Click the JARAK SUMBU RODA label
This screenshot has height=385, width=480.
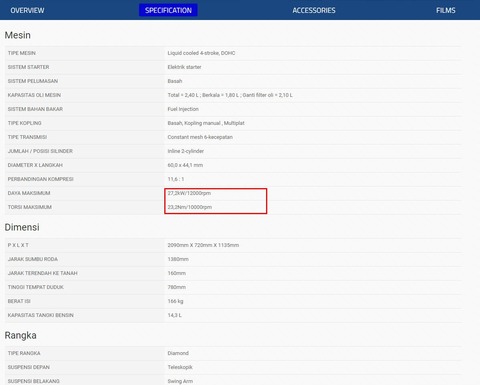[33, 259]
